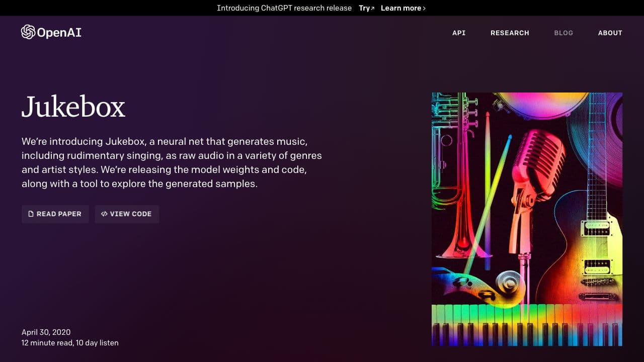The image size is (644, 362).
Task: Follow the Learn more banner link
Action: 401,8
